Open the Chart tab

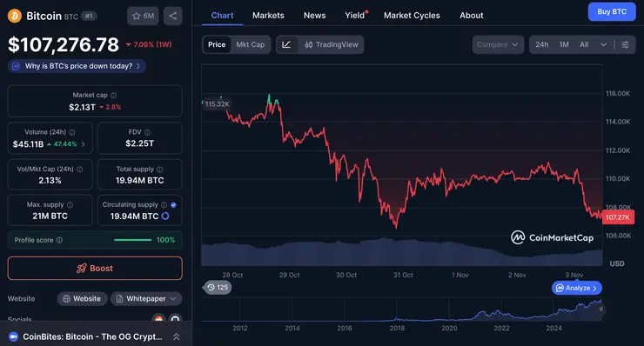[x=222, y=16]
